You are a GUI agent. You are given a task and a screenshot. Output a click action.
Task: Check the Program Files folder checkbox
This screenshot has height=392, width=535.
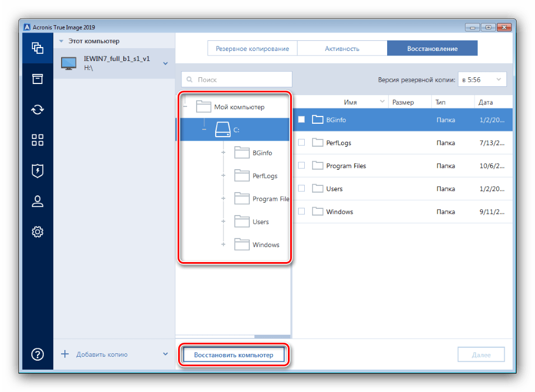pyautogui.click(x=301, y=165)
